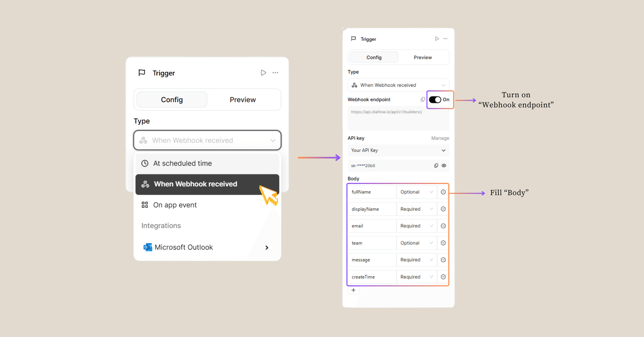The image size is (644, 337).
Task: Toggle the Webhook endpoint switch
Action: [435, 100]
